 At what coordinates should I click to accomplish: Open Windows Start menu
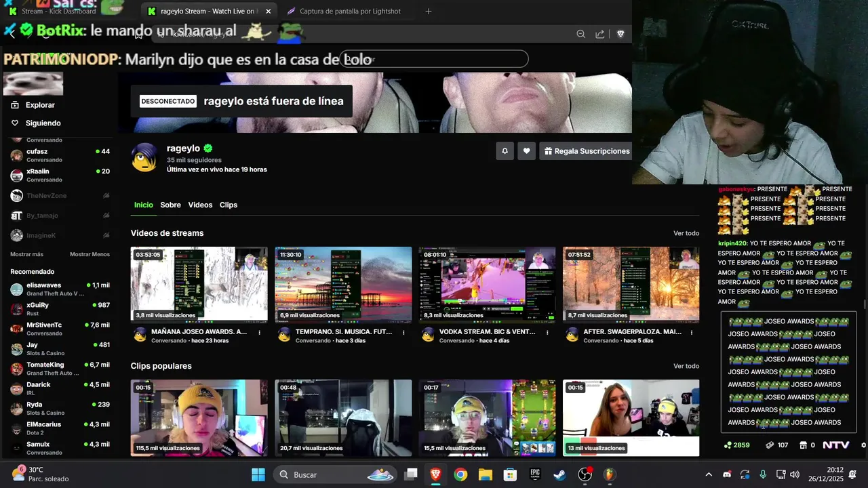[x=258, y=474]
